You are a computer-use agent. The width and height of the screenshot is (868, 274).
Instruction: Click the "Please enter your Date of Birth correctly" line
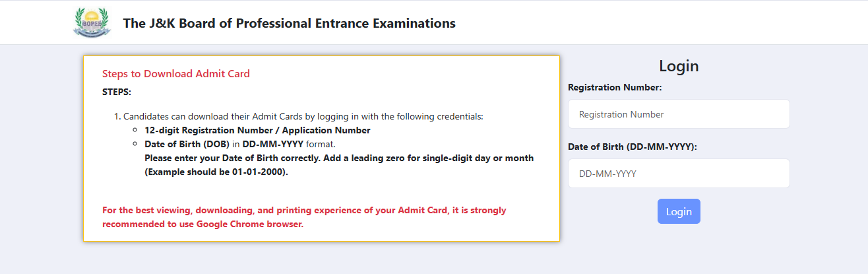pos(339,158)
